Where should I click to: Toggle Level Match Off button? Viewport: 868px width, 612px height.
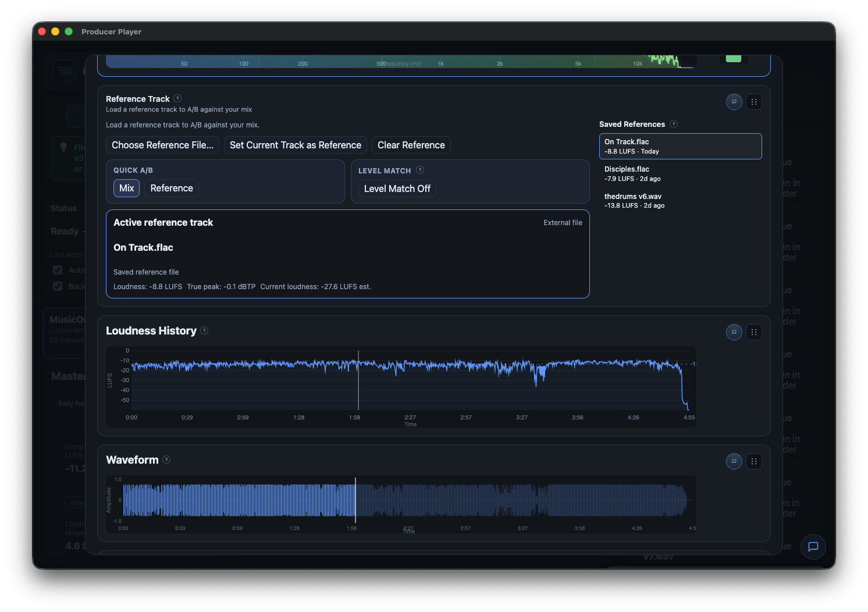[x=397, y=188]
